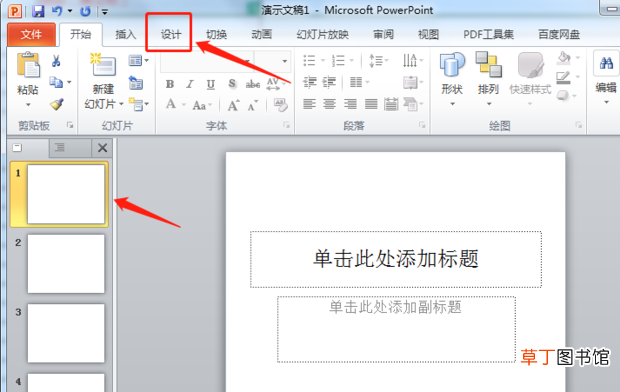Select slide 2 thumbnail
Screen dimensions: 620x392
tap(66, 264)
